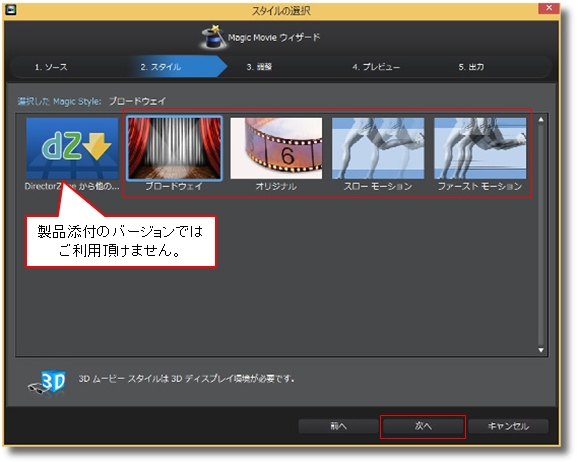
Task: Click the スロー モーション caption text
Action: 378,186
